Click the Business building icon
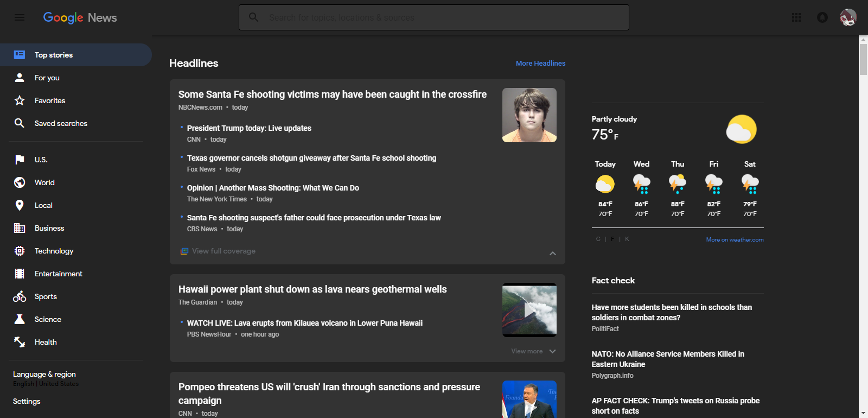 coord(20,228)
